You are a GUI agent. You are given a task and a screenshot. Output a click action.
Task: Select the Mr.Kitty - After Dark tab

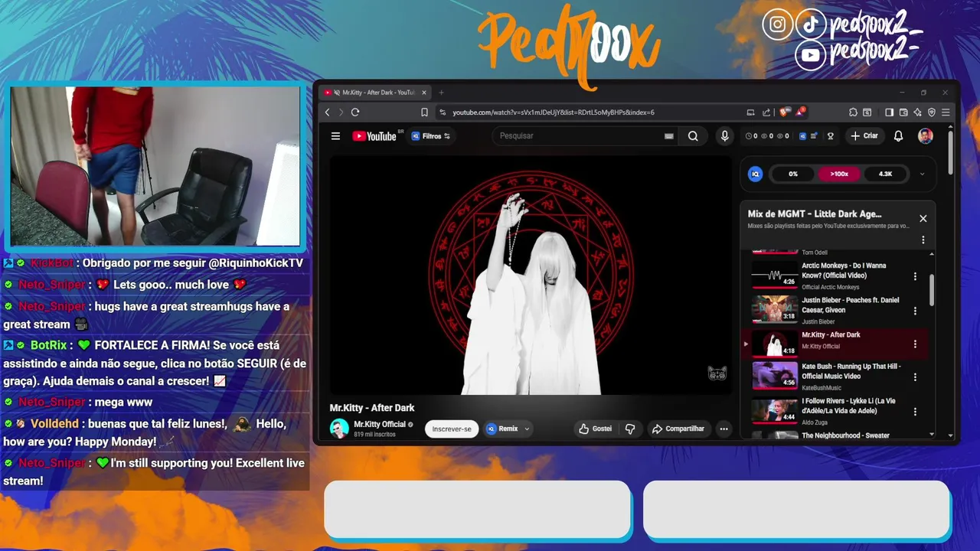point(374,93)
